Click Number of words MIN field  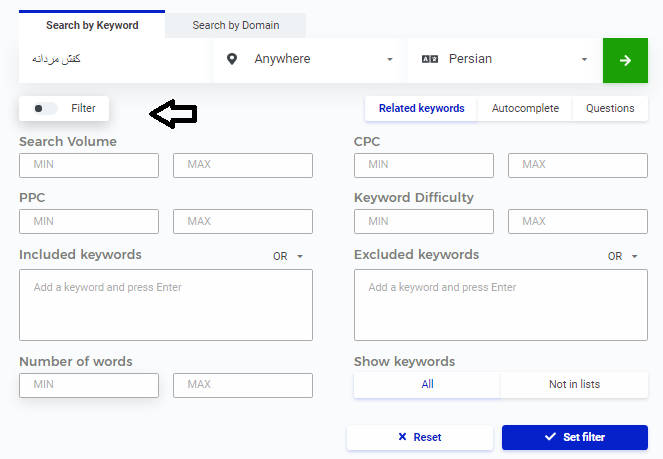coord(89,385)
